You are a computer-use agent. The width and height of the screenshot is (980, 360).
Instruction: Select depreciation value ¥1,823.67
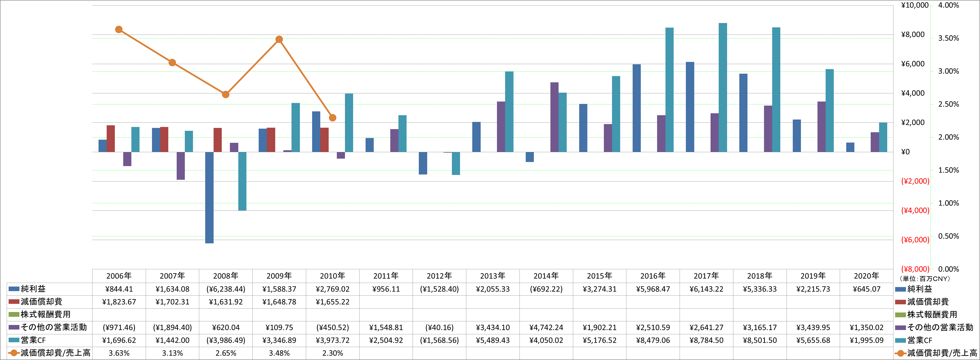pyautogui.click(x=119, y=302)
